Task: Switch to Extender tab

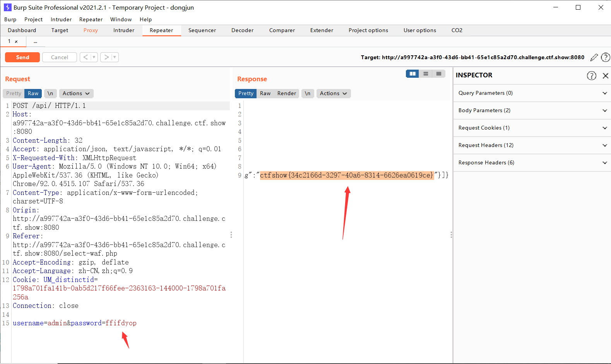Action: [322, 30]
